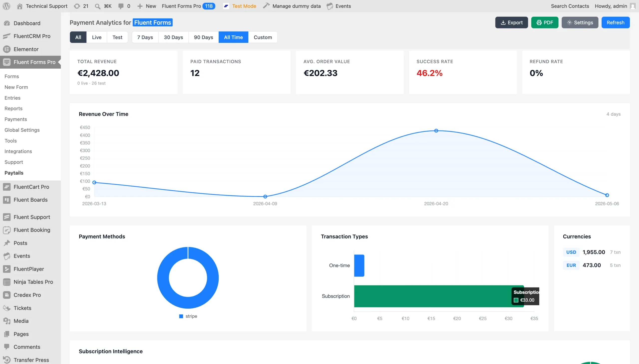
Task: Click the Transfer Press sidebar icon
Action: click(7, 360)
